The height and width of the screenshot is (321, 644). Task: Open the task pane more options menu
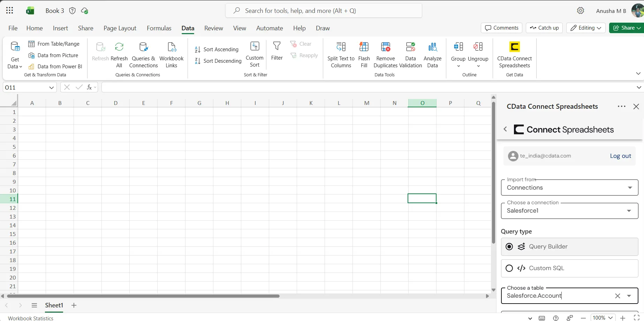click(621, 107)
